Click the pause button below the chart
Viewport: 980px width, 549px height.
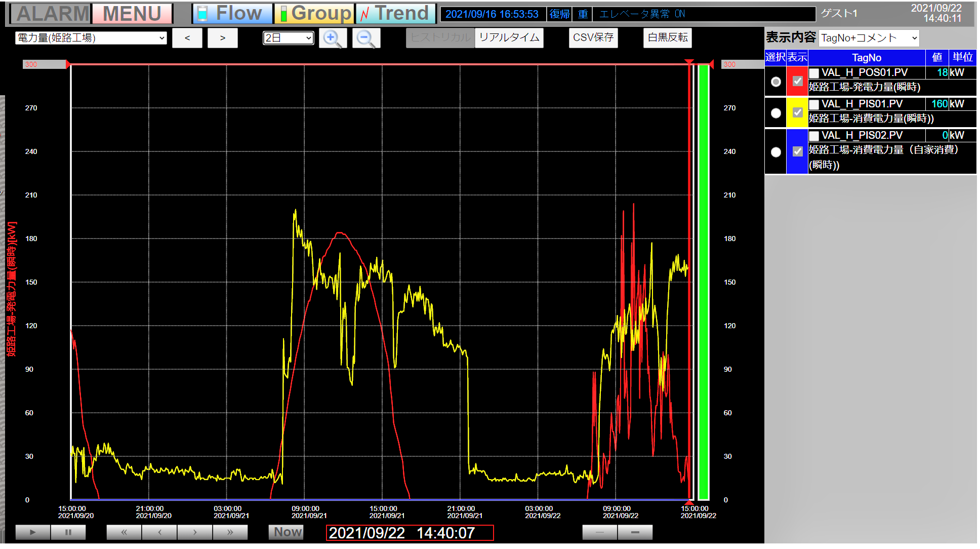click(x=68, y=532)
